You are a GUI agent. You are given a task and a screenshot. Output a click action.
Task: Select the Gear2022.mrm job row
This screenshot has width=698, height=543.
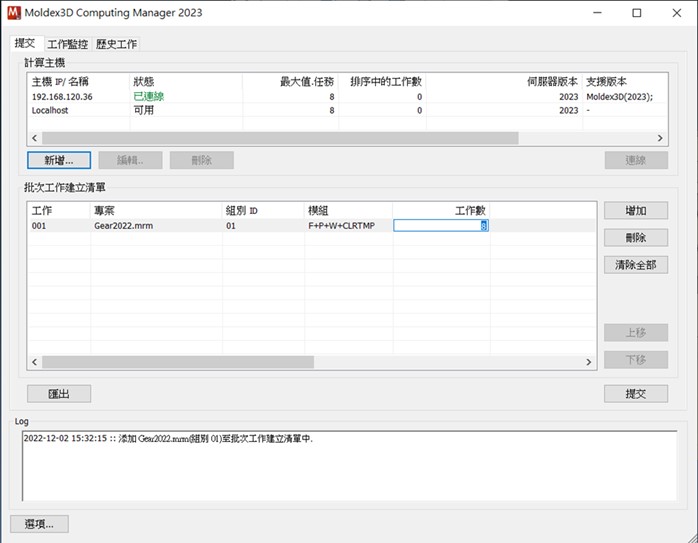pyautogui.click(x=312, y=226)
